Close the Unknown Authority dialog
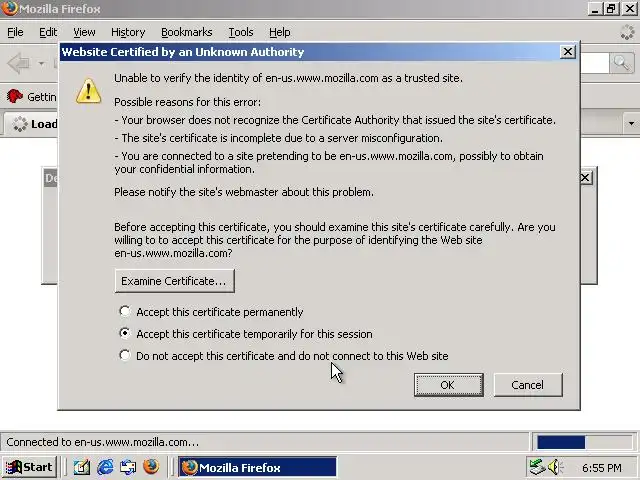The height and width of the screenshot is (480, 640). pos(568,52)
